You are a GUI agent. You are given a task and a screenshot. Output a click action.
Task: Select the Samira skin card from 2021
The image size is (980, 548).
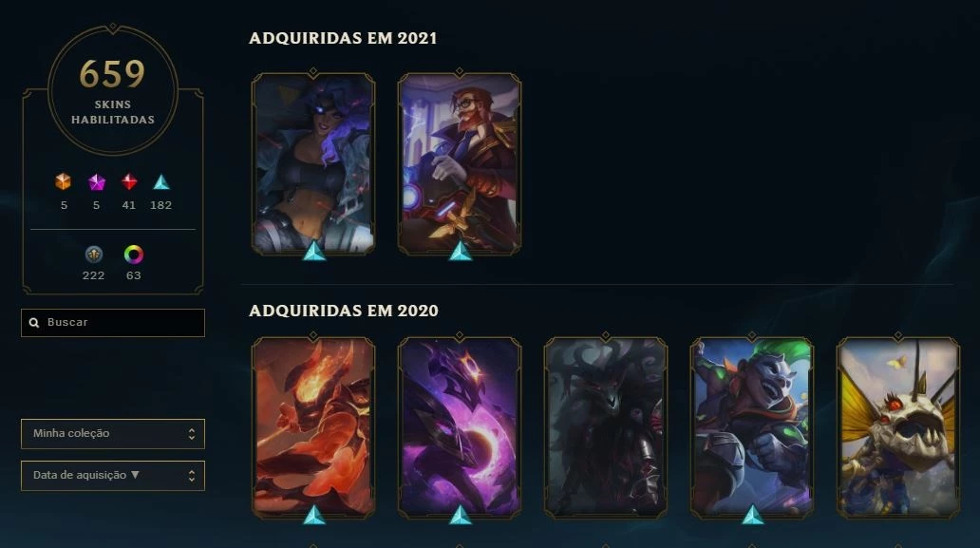click(313, 163)
